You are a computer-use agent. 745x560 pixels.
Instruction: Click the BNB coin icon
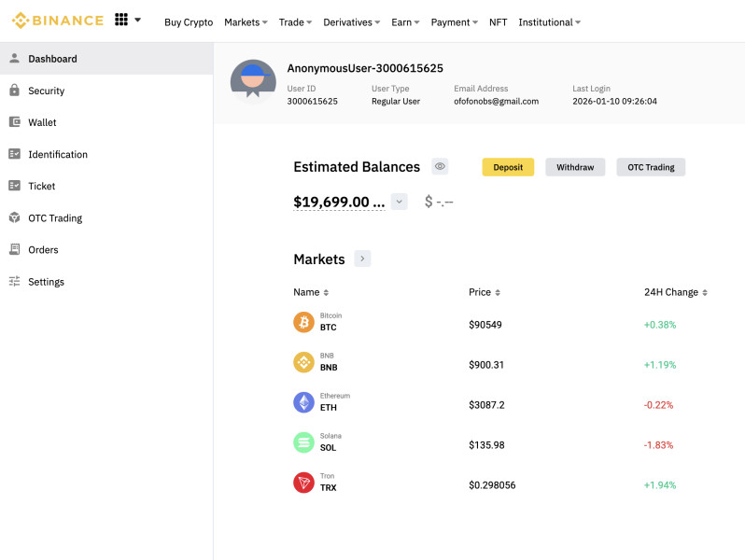pyautogui.click(x=303, y=362)
